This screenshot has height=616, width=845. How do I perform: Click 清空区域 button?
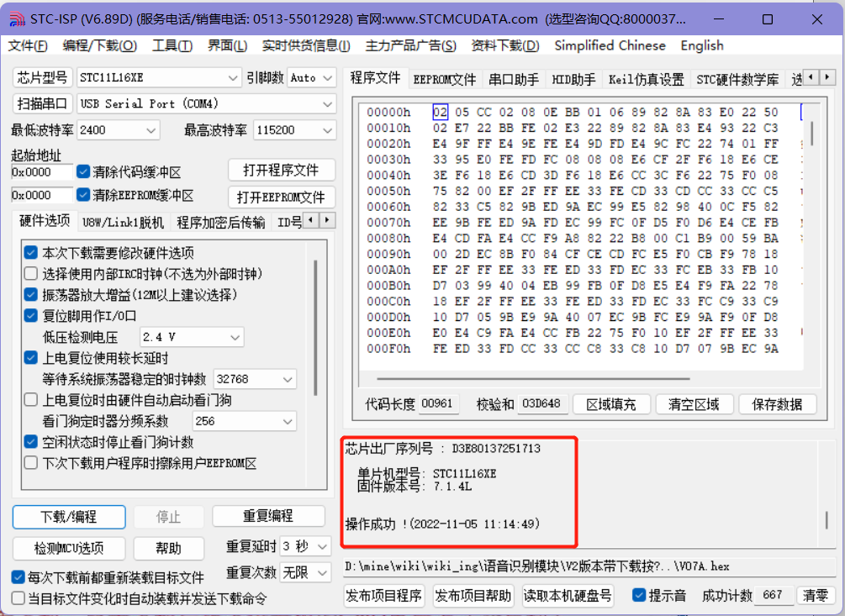click(x=694, y=404)
